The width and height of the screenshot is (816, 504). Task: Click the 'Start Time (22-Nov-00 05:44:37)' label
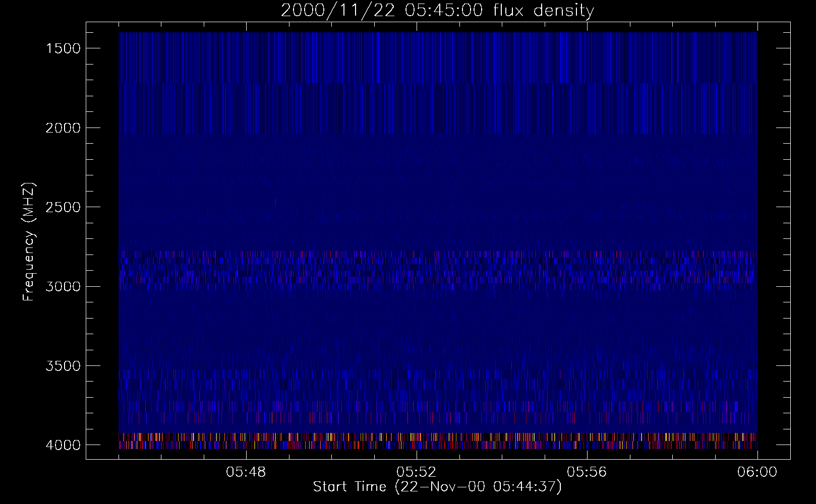point(437,487)
